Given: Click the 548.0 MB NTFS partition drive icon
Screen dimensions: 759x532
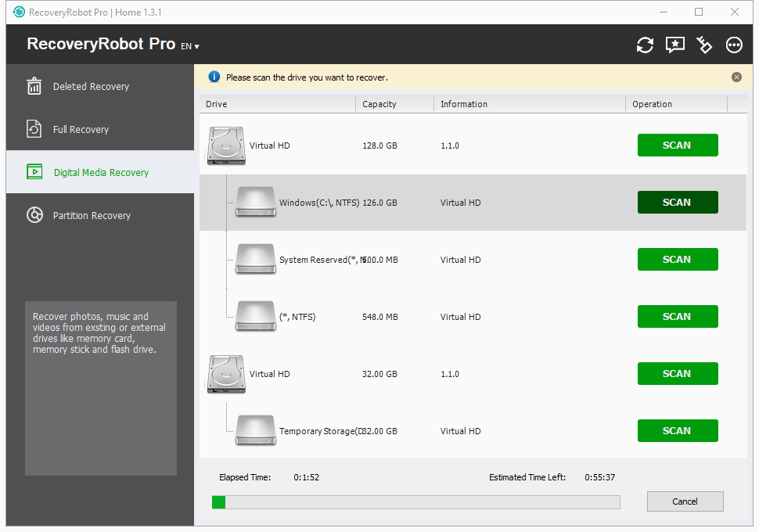Looking at the screenshot, I should pyautogui.click(x=256, y=316).
